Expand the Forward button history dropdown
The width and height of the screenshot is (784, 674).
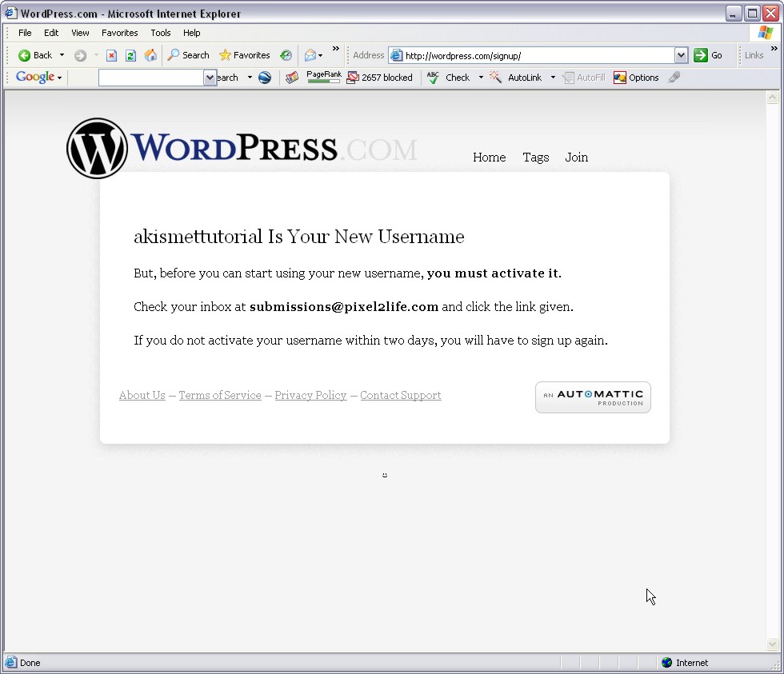point(96,55)
